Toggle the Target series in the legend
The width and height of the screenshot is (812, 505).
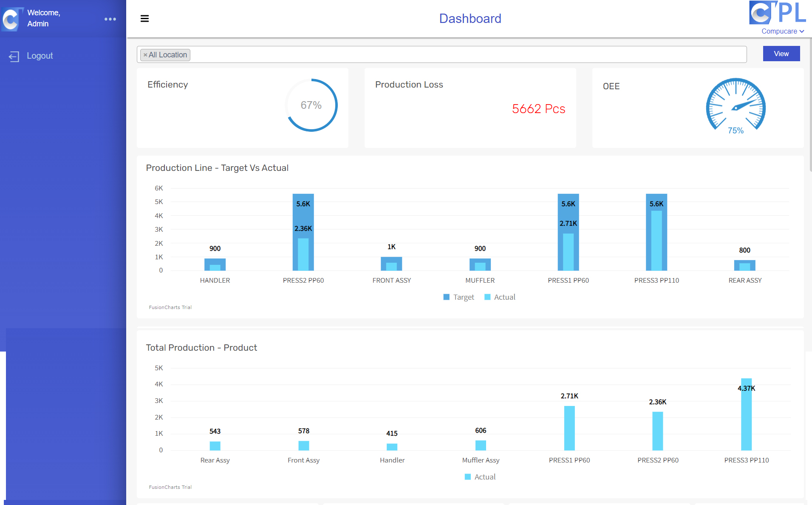[458, 297]
